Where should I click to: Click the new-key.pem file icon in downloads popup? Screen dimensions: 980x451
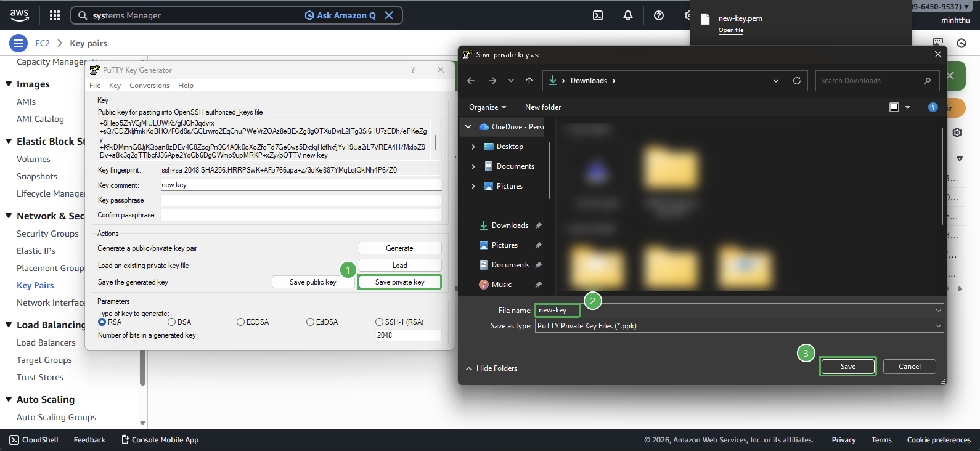click(706, 19)
